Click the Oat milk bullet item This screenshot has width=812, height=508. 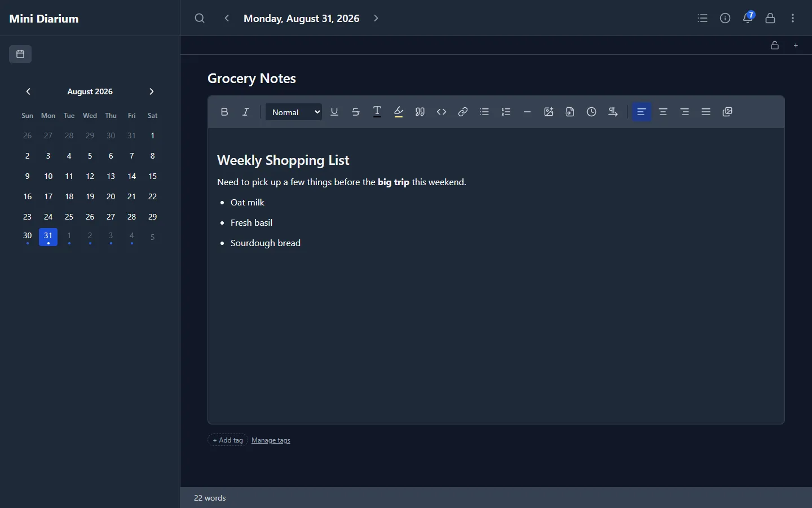pos(248,202)
